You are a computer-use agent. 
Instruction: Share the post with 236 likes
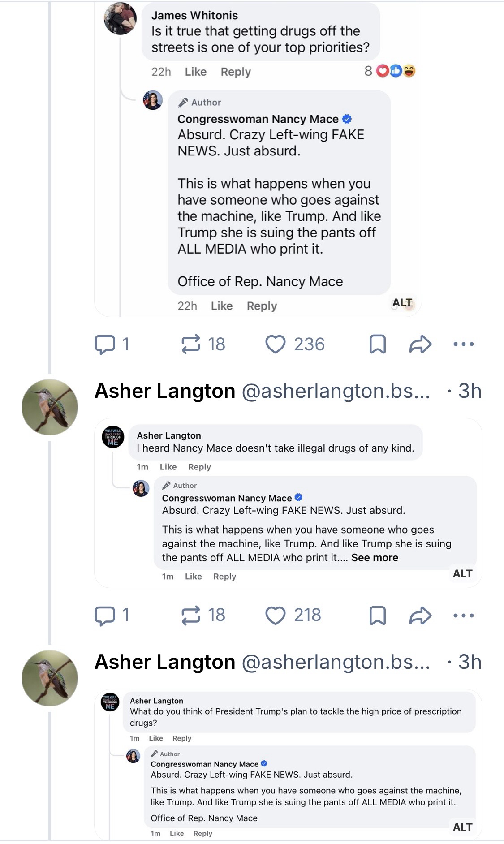click(420, 344)
